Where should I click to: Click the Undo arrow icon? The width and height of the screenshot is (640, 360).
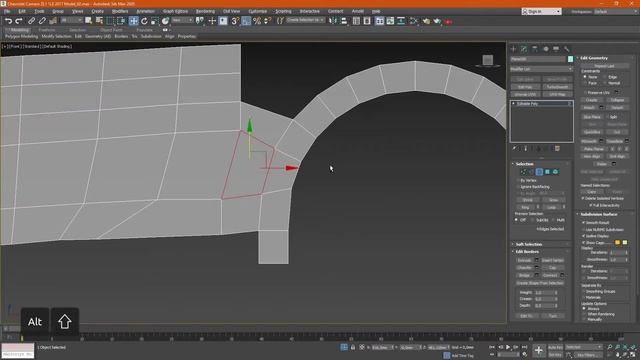tap(8, 21)
